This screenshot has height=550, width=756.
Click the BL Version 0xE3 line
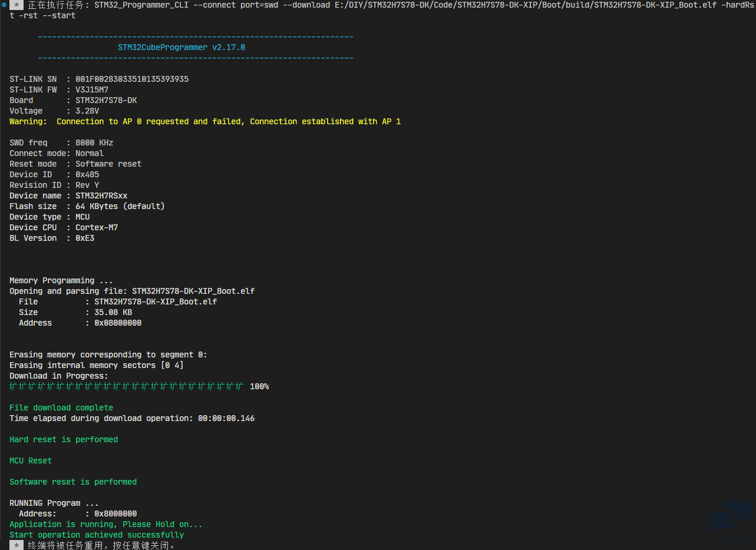52,238
